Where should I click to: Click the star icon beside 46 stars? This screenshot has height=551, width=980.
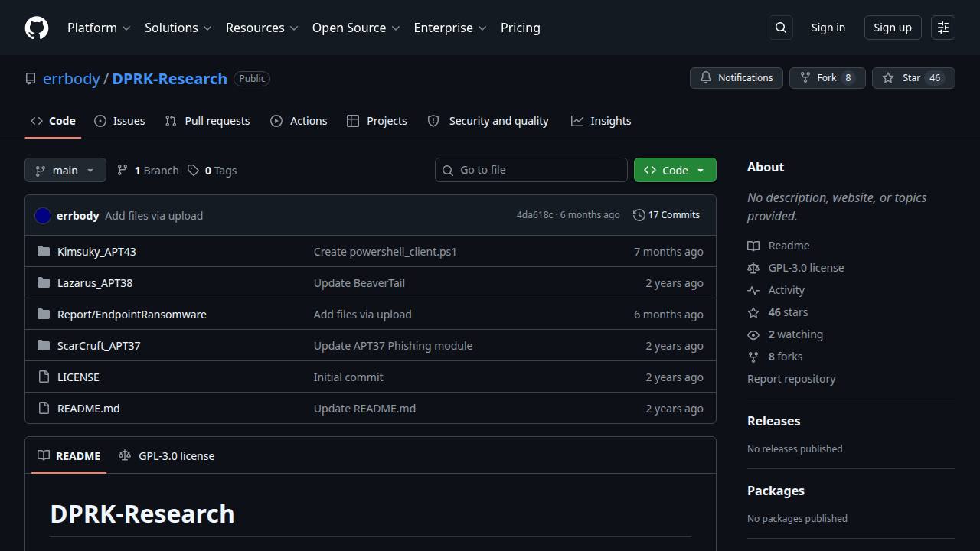(753, 312)
